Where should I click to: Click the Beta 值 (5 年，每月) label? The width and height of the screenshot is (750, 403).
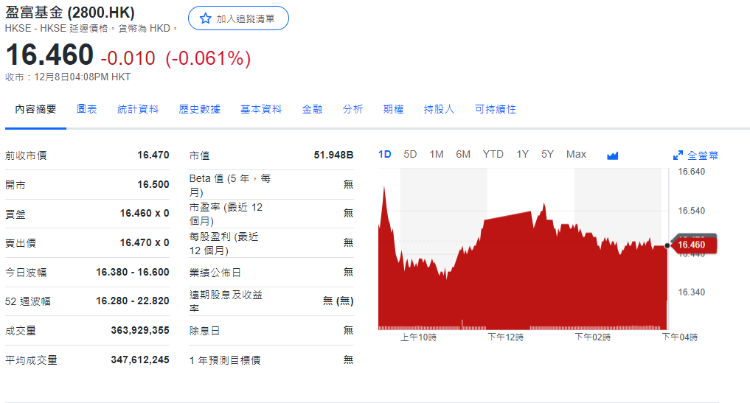(230, 185)
